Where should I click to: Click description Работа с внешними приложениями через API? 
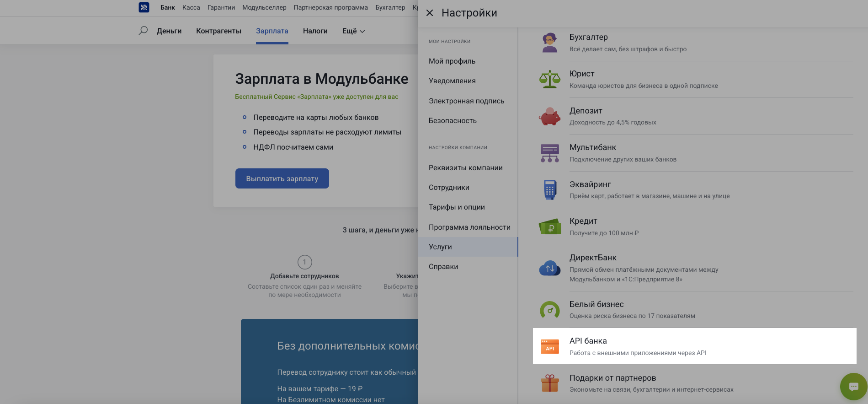coord(638,353)
